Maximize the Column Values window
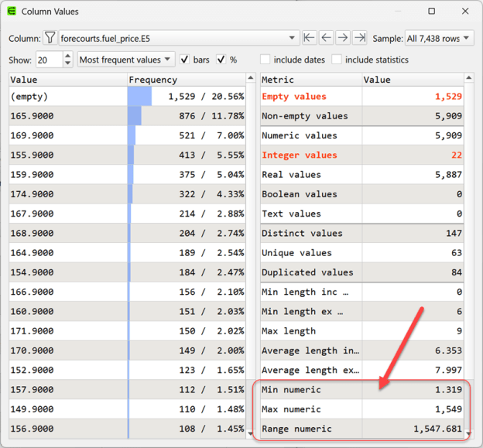Image resolution: width=483 pixels, height=448 pixels. (431, 12)
